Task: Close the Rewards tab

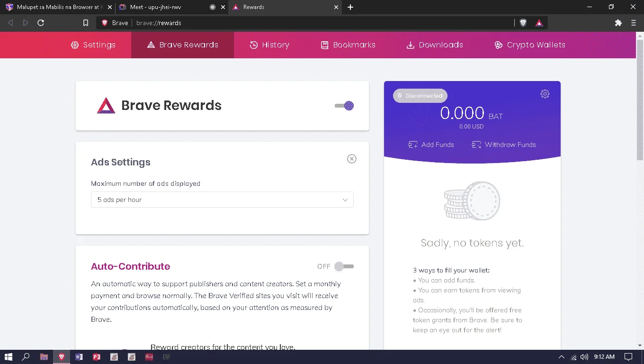Action: pos(337,7)
